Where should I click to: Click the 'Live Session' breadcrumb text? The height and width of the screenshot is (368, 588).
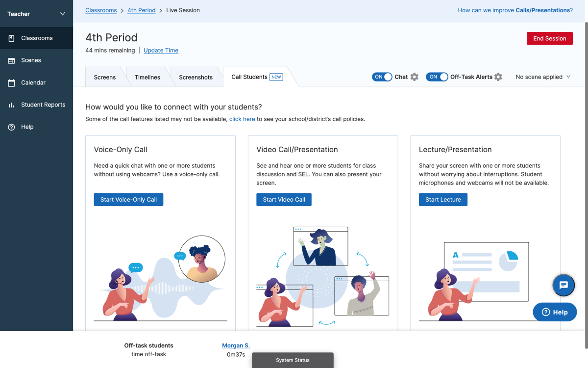(183, 10)
